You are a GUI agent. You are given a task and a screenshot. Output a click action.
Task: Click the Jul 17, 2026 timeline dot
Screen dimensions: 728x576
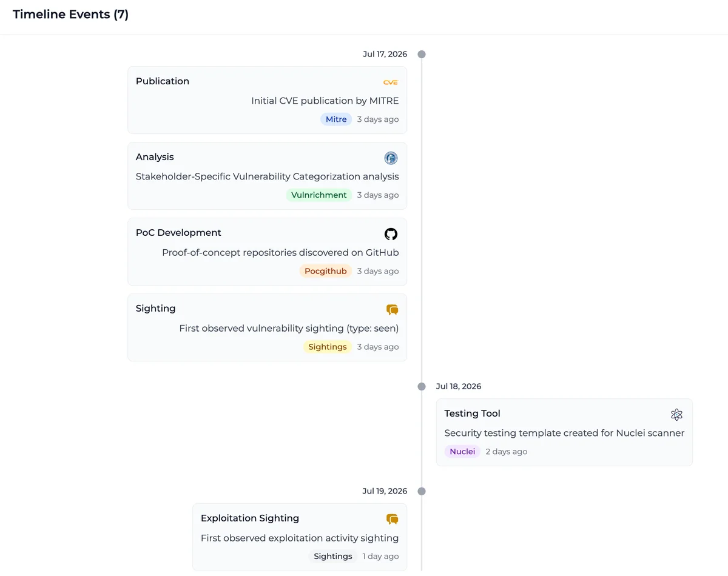click(422, 55)
